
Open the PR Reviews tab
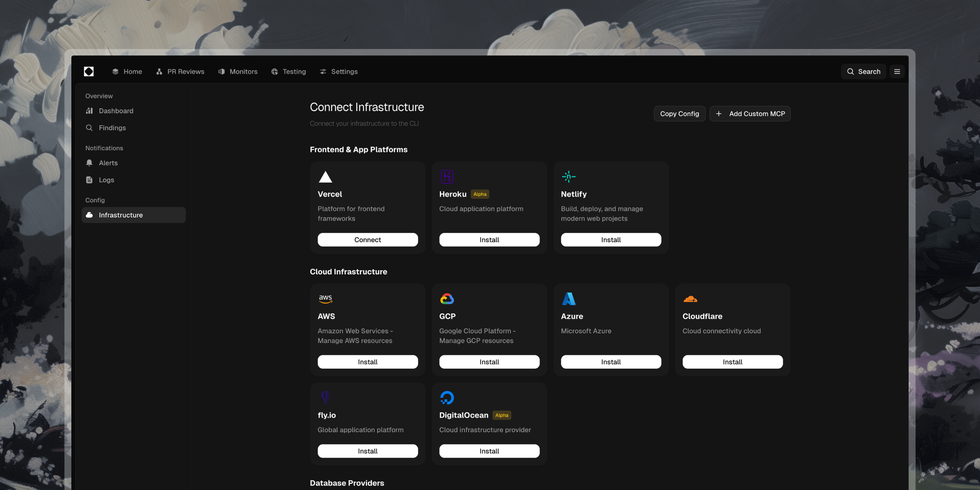pyautogui.click(x=180, y=72)
